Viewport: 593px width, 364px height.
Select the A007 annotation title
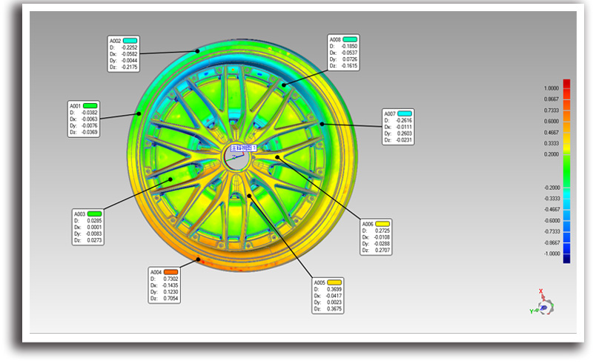[x=389, y=113]
